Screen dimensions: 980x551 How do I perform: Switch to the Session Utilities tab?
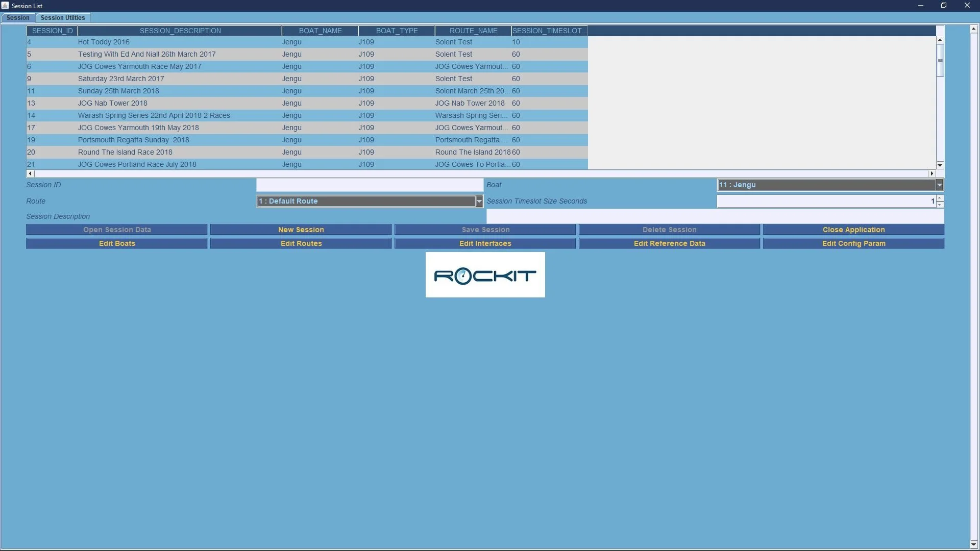pos(62,18)
